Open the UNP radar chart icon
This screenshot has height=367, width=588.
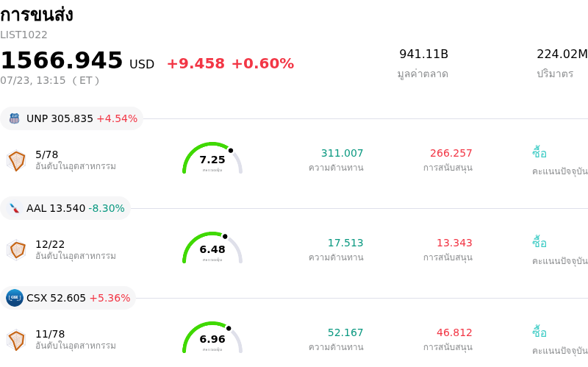16,160
